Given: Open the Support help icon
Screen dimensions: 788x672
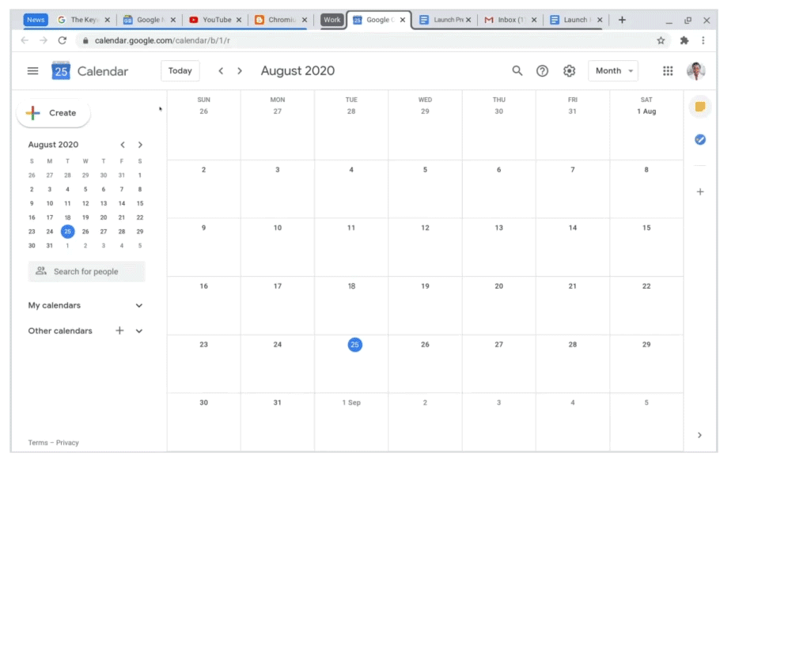Looking at the screenshot, I should click(x=543, y=71).
